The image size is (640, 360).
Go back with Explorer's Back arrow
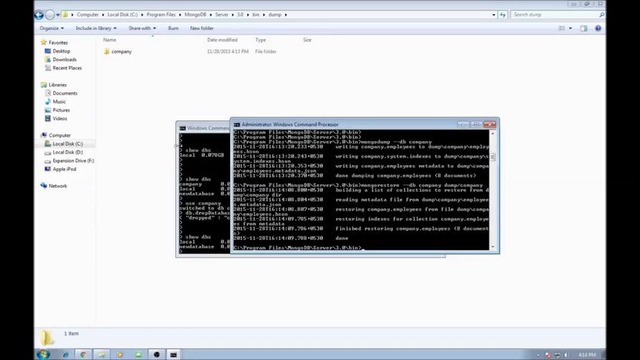coord(39,15)
